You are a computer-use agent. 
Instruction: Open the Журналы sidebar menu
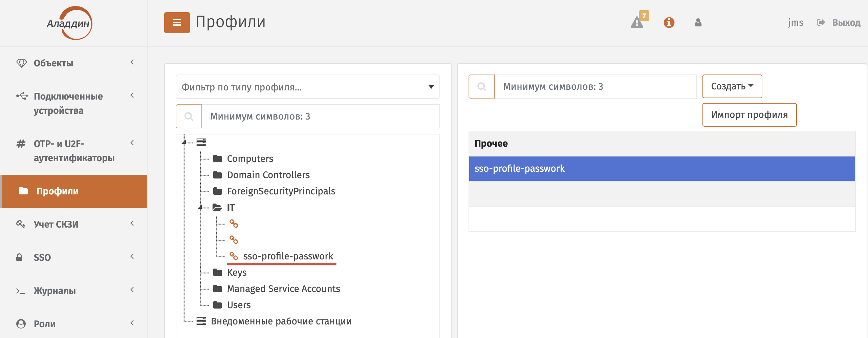[74, 291]
